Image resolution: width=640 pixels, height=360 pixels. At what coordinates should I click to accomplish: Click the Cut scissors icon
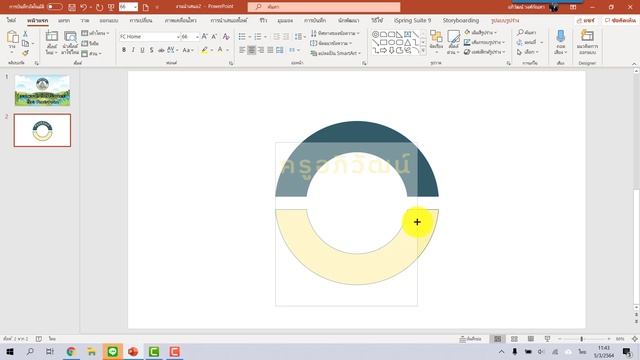25,34
